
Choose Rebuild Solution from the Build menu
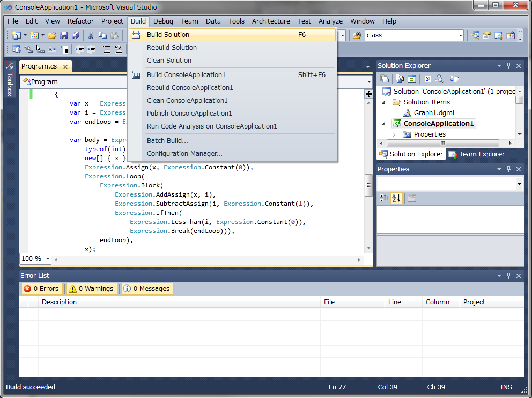pyautogui.click(x=172, y=48)
